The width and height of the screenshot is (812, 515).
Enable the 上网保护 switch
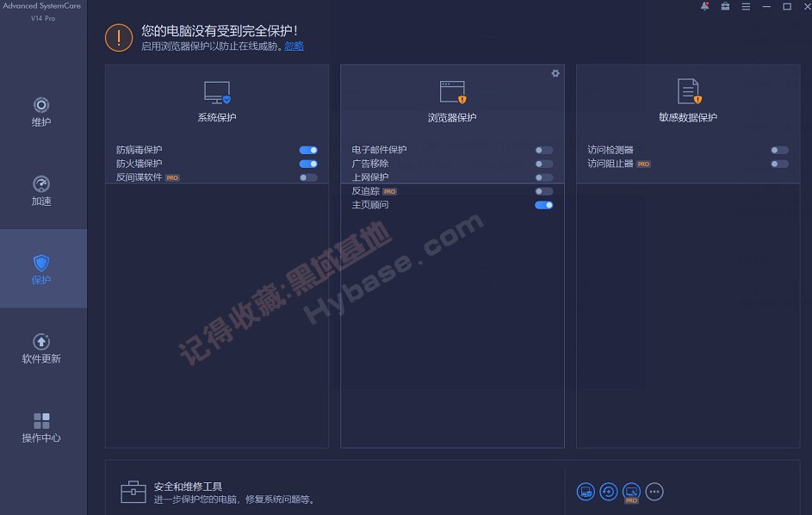(x=543, y=177)
